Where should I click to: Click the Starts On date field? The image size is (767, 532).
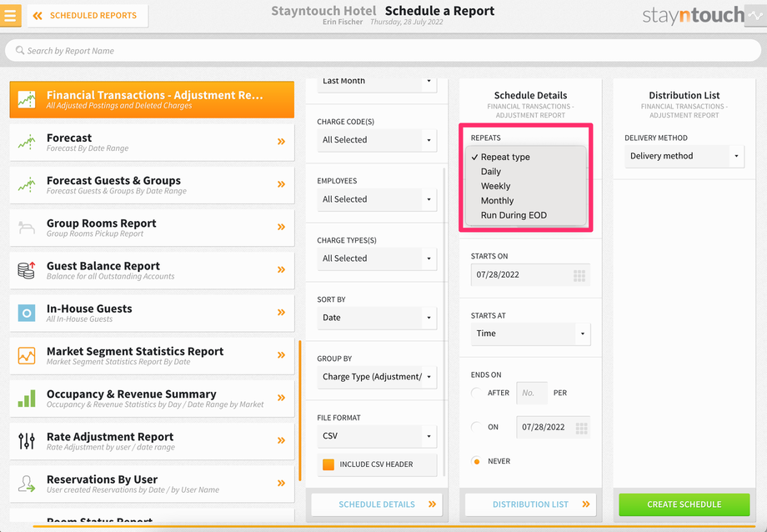(530, 275)
